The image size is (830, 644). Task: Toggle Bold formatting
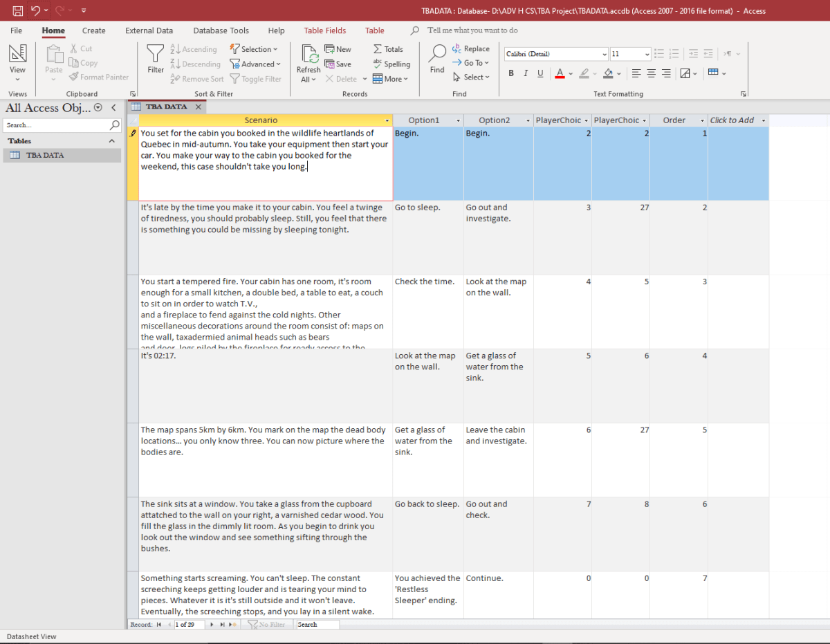pyautogui.click(x=511, y=73)
